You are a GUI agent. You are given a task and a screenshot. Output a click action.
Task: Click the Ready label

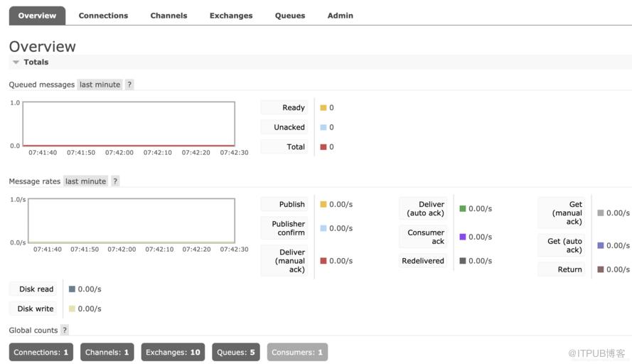(x=284, y=107)
